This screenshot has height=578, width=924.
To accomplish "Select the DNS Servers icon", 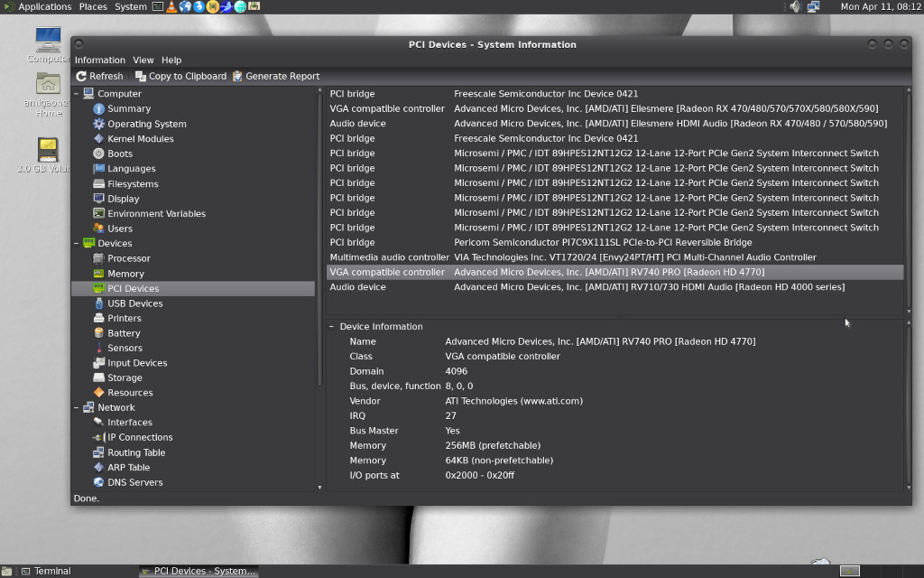I will 98,482.
